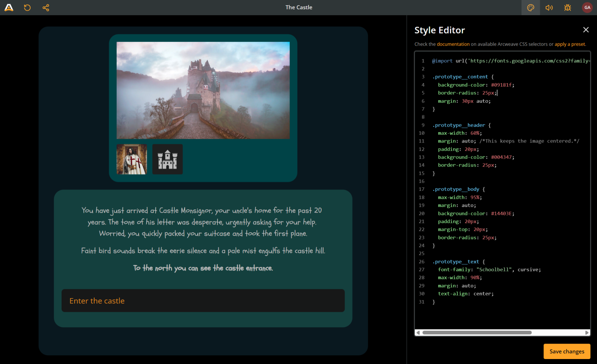Screen dimensions: 597x364
Task: Select the knight portrait thumbnail
Action: pos(132,159)
